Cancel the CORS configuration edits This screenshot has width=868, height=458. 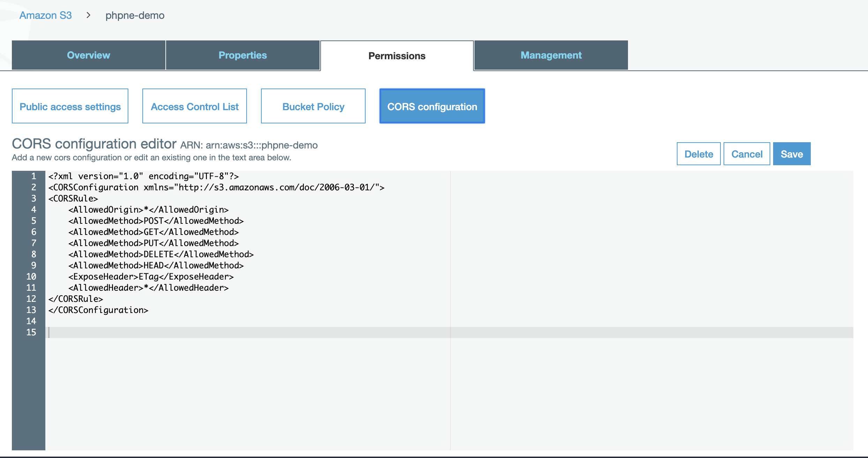coord(747,154)
